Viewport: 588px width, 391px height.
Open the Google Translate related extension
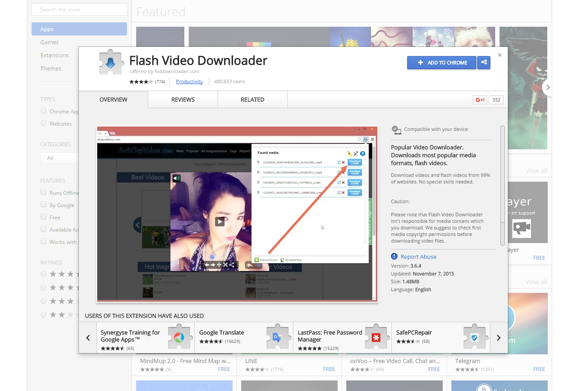pos(244,338)
